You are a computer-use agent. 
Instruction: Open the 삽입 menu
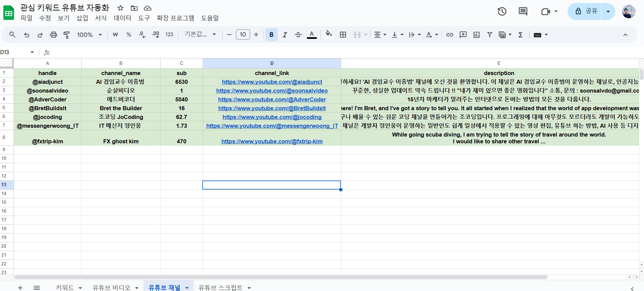tap(82, 18)
